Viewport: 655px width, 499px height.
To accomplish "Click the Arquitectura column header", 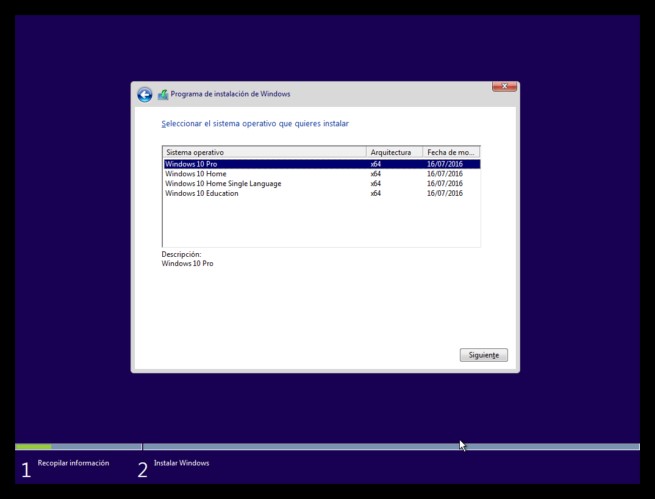I will click(394, 152).
